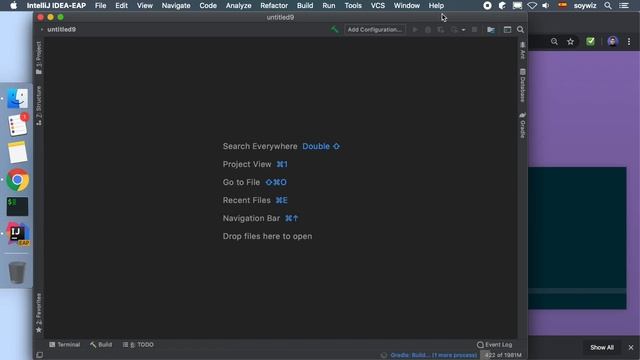640x360 pixels.
Task: Open the Window menu
Action: pos(407,6)
